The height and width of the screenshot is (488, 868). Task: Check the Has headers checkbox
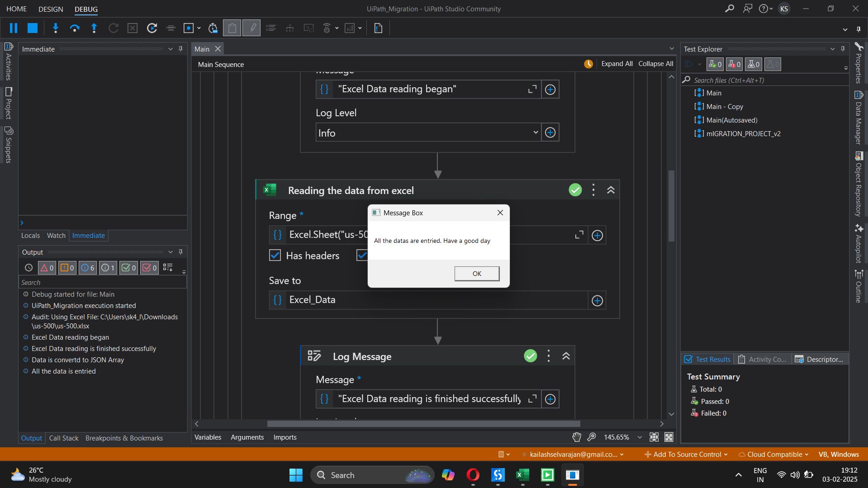point(275,256)
